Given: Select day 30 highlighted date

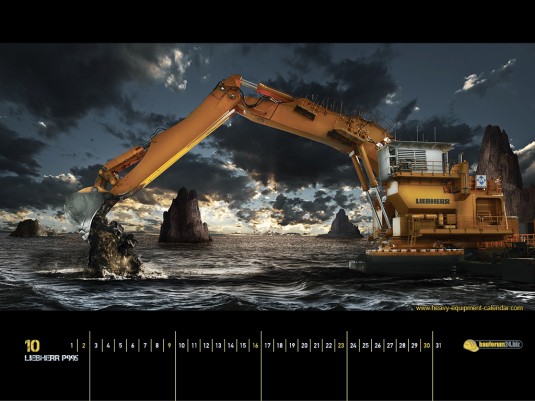Looking at the screenshot, I should 426,346.
